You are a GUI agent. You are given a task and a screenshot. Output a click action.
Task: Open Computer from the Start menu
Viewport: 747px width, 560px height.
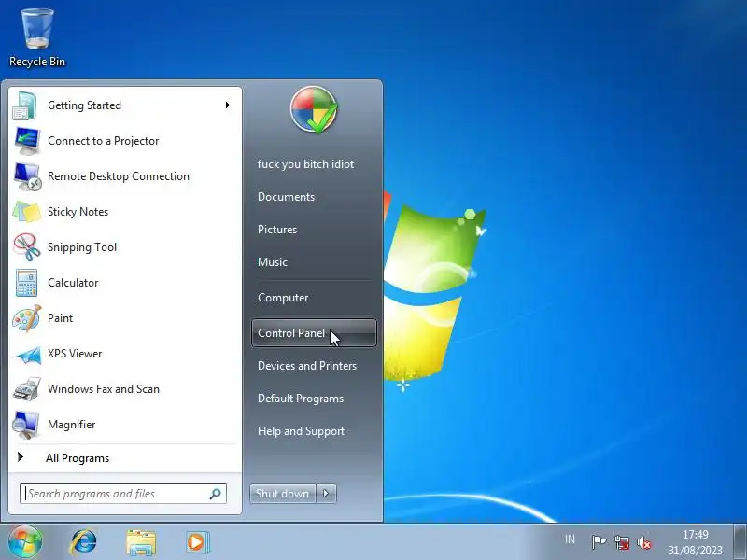[283, 298]
